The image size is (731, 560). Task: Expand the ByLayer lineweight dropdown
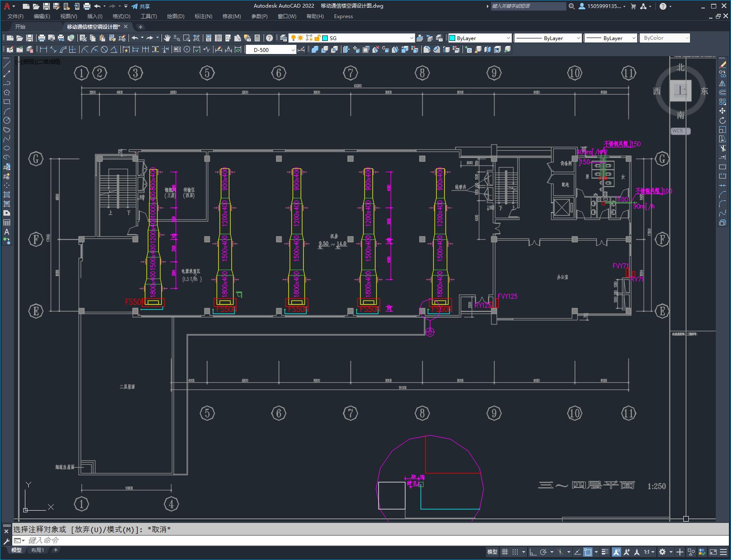tap(633, 38)
